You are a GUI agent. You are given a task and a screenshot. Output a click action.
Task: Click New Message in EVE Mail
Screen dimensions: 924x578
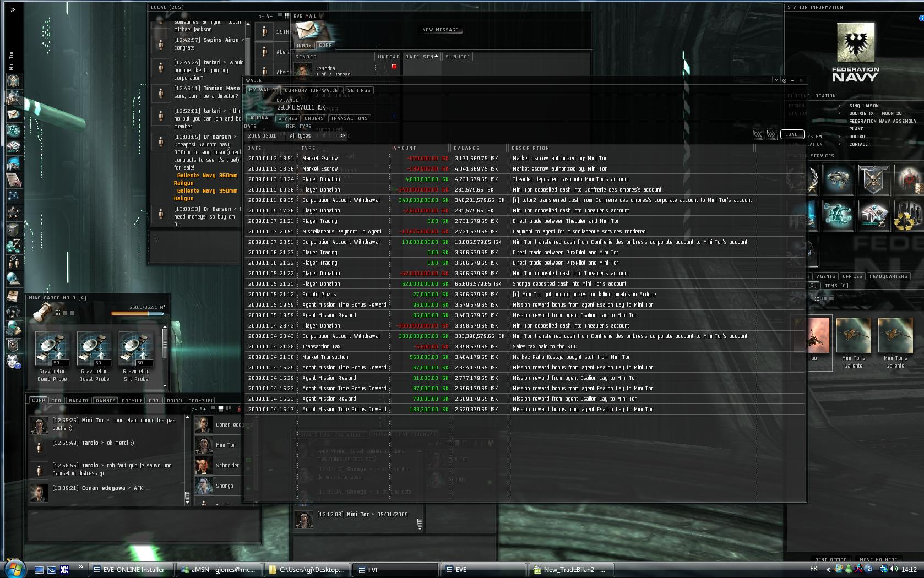click(x=440, y=30)
